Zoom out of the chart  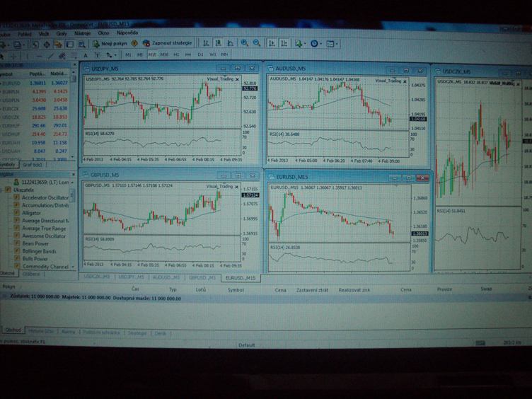click(x=257, y=43)
